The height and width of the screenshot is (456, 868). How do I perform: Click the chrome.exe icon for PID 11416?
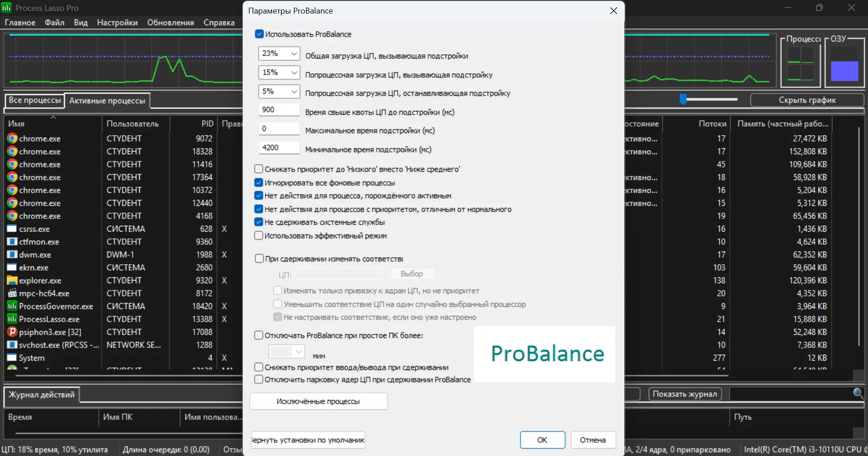12,164
